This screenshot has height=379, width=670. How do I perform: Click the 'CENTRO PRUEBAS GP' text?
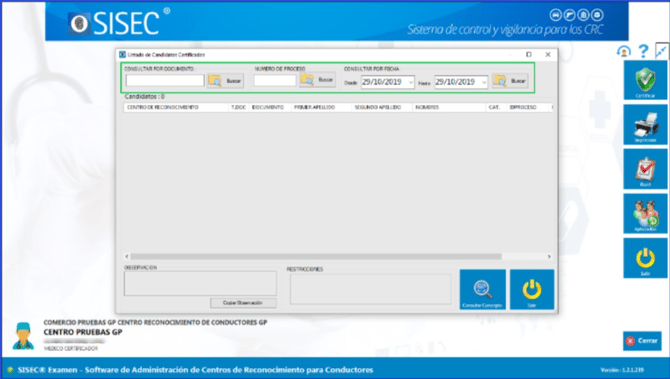tap(83, 332)
